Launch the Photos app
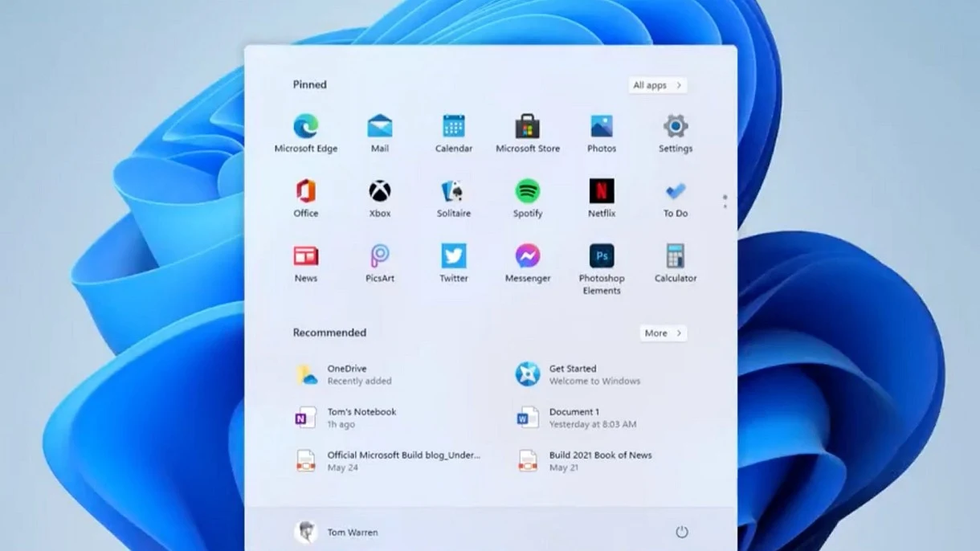Screen dimensions: 980x551 [601, 127]
